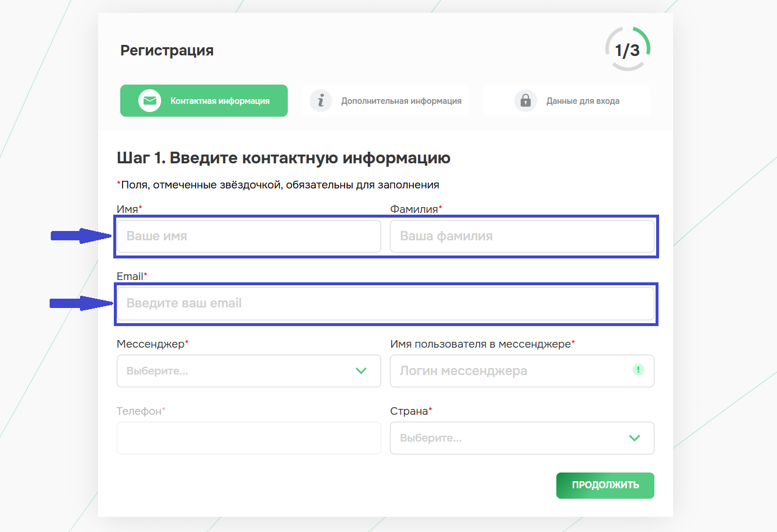
Task: Click the heading Шаг 1. Введите контактную информацию
Action: [284, 158]
